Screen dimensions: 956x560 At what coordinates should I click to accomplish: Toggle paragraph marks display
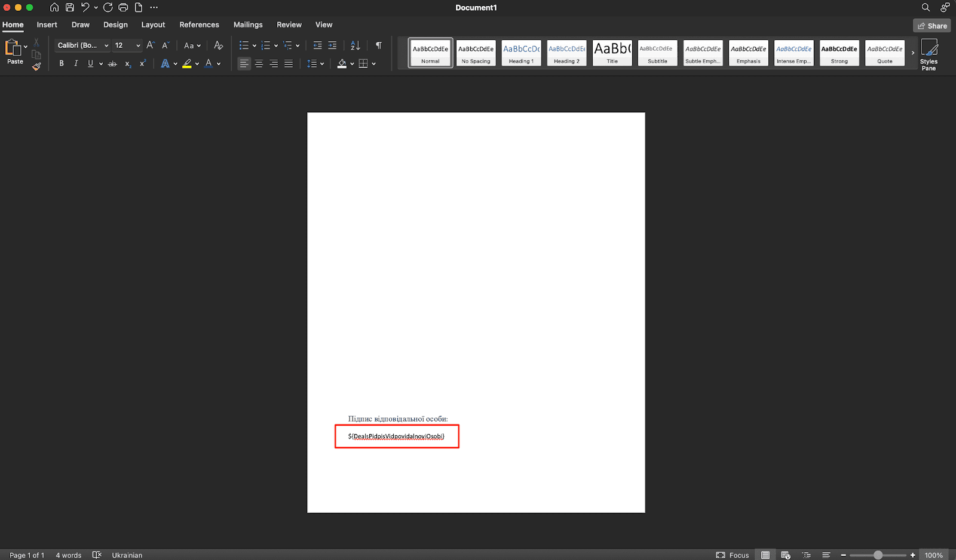[x=378, y=45]
